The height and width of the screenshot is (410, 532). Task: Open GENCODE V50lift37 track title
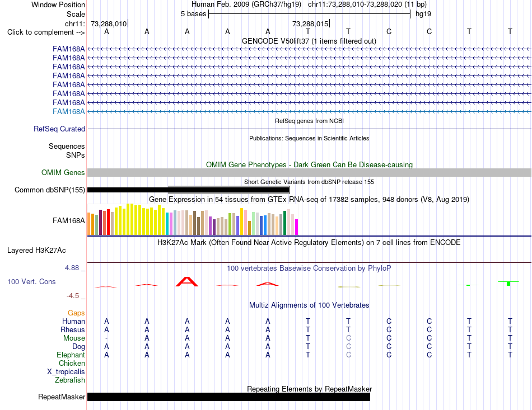[x=309, y=41]
